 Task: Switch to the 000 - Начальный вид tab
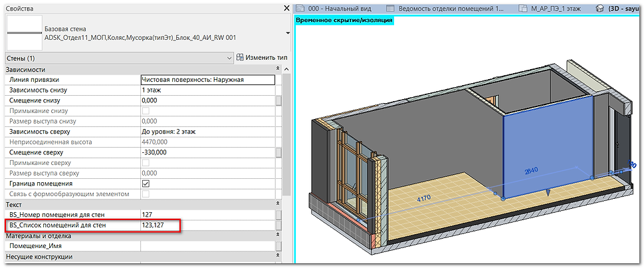(x=339, y=8)
